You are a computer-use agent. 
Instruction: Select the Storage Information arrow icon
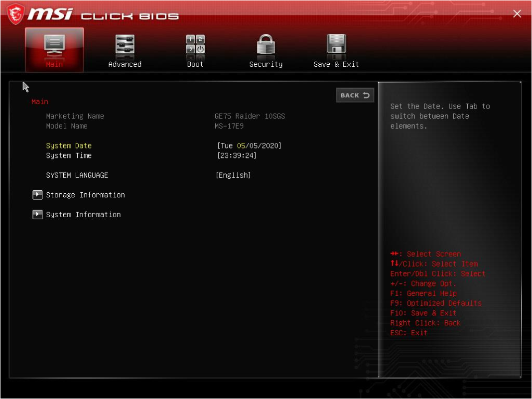click(x=37, y=195)
